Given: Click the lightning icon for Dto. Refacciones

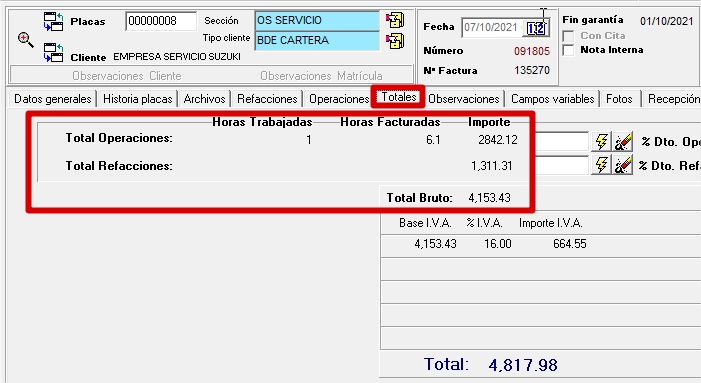Looking at the screenshot, I should [x=601, y=165].
